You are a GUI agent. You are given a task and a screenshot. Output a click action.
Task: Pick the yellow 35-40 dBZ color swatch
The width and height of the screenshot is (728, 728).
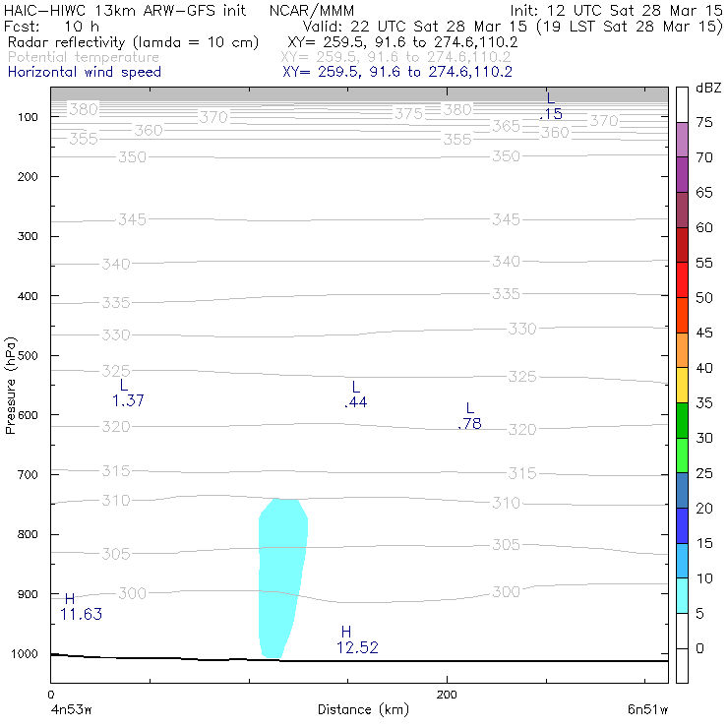click(682, 385)
